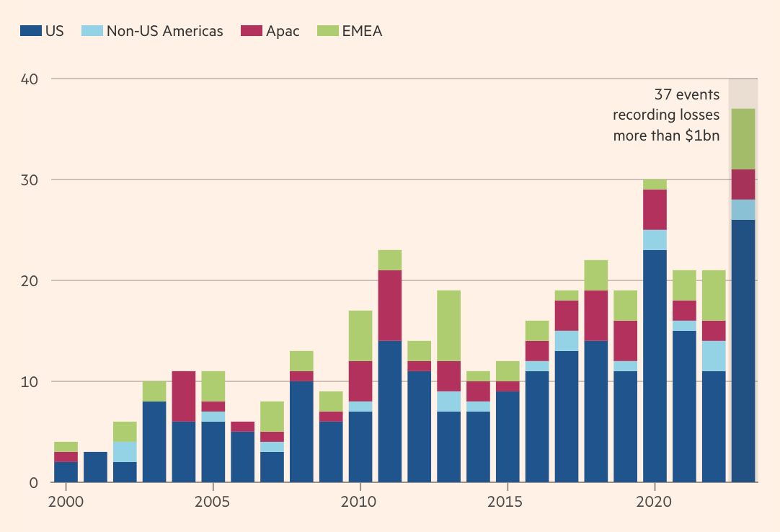Click the US segment of the 2008 bar
This screenshot has width=780, height=532.
pos(301,432)
